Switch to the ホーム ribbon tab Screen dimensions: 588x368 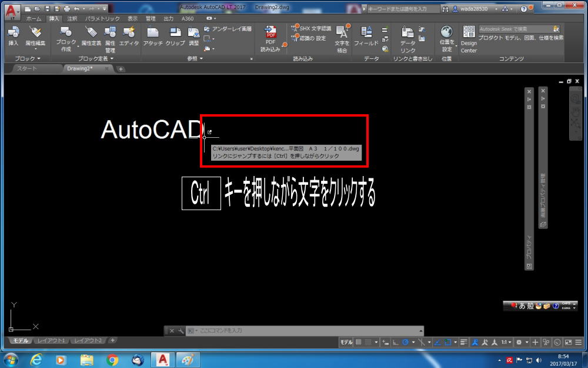click(x=34, y=18)
